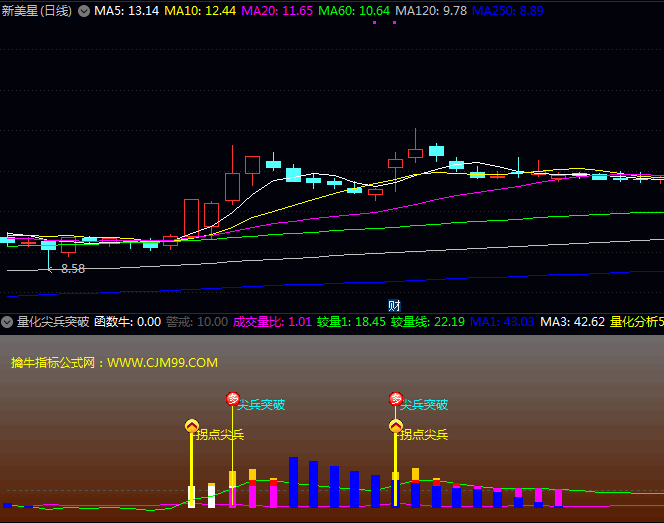Click the first red 参 signal icon

click(x=232, y=399)
